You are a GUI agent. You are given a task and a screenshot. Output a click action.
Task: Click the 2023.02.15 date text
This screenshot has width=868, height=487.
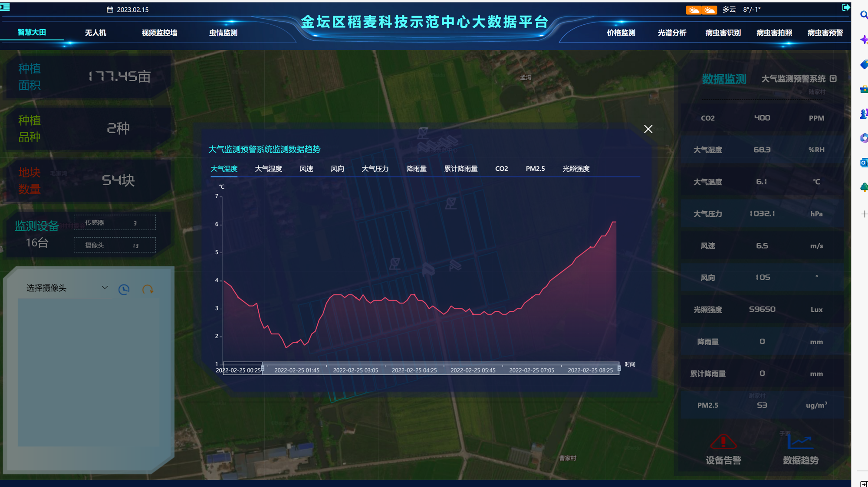(x=133, y=10)
